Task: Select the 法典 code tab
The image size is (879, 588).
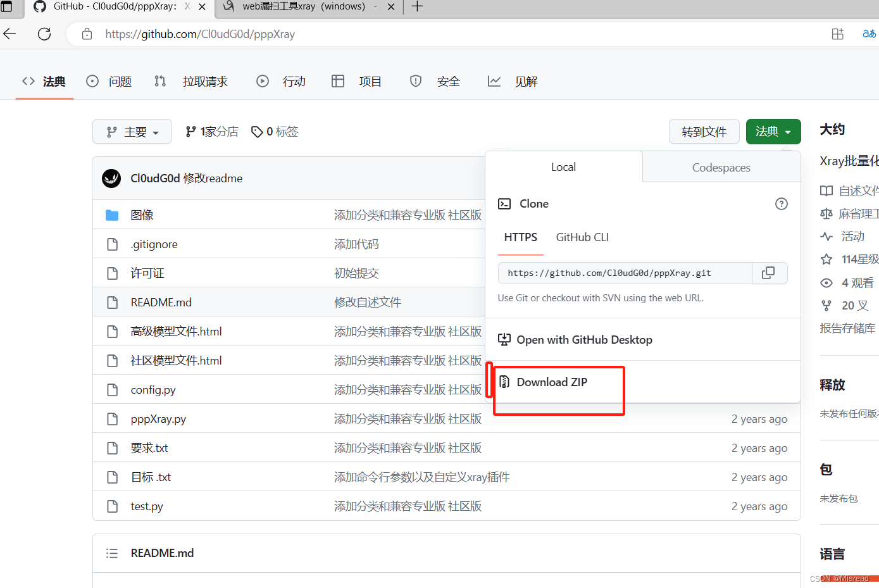Action: [x=44, y=82]
